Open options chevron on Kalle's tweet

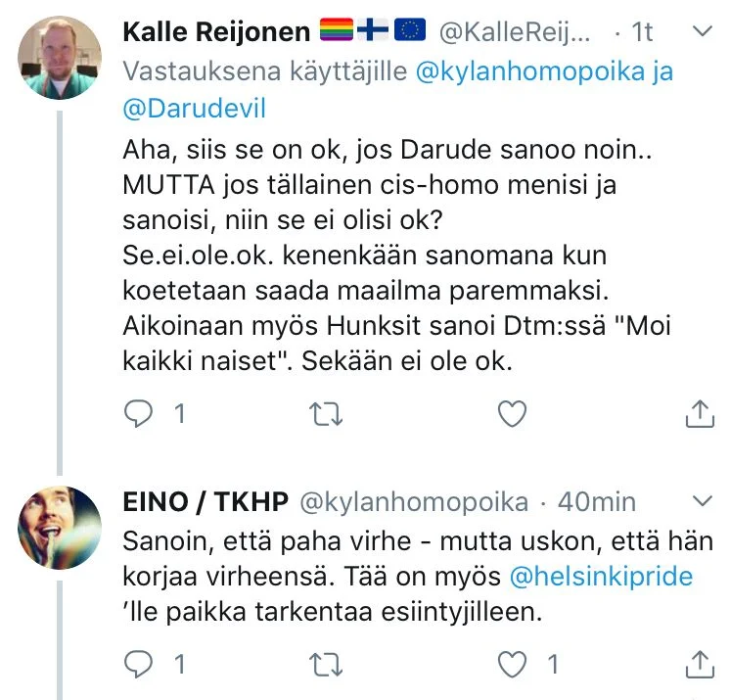702,32
